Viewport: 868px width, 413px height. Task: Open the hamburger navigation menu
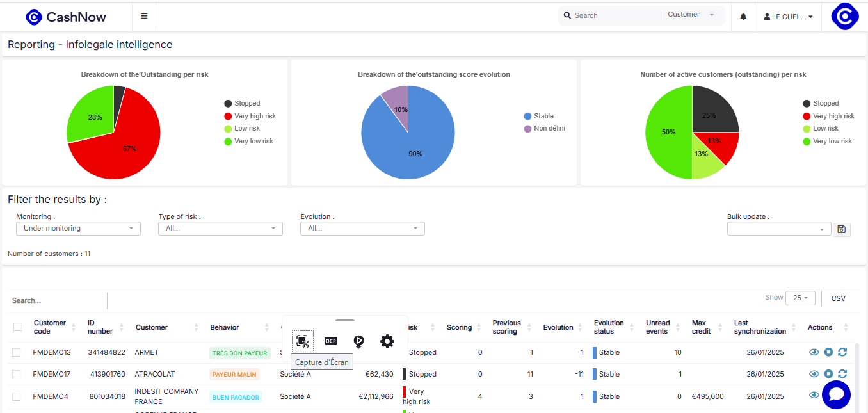[x=144, y=16]
